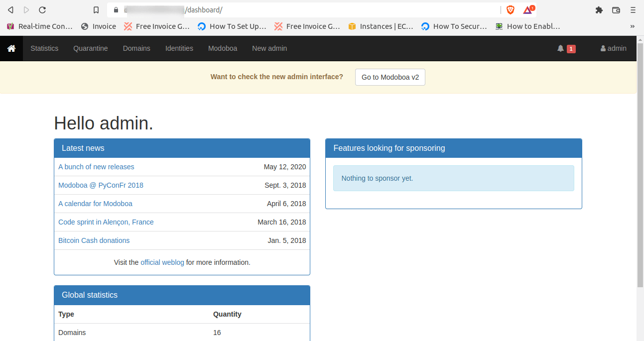This screenshot has height=341, width=644.
Task: Click the first Free Invoice G... bookmark
Action: tap(157, 26)
